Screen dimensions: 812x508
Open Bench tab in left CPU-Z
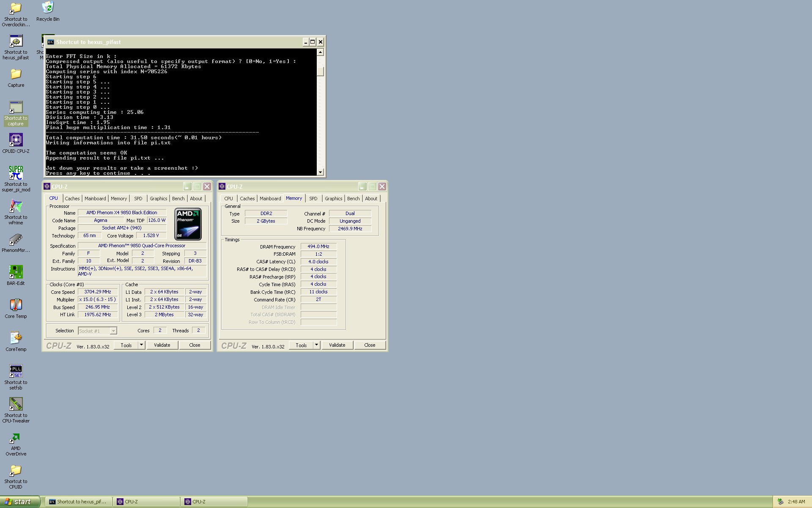[x=178, y=199]
